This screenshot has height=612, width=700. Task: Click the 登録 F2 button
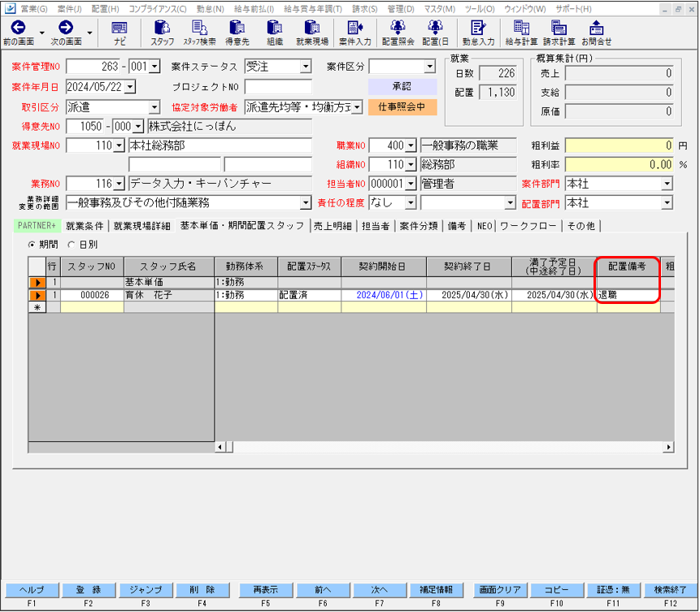click(89, 590)
